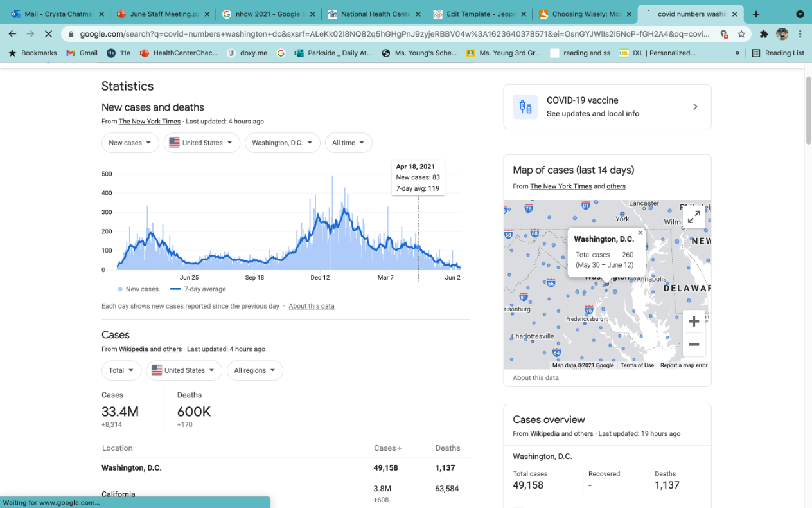Open the Chrome extensions puzzle icon
The width and height of the screenshot is (812, 508).
[764, 34]
